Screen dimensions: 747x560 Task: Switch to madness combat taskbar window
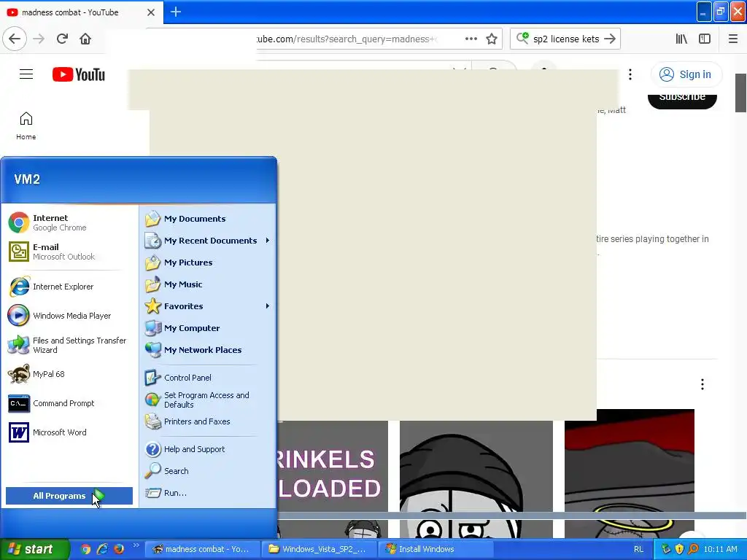click(201, 549)
